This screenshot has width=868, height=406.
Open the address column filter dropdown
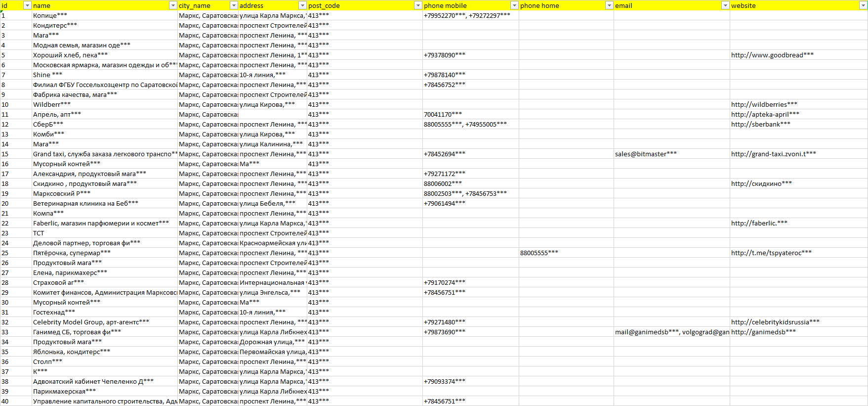(302, 5)
